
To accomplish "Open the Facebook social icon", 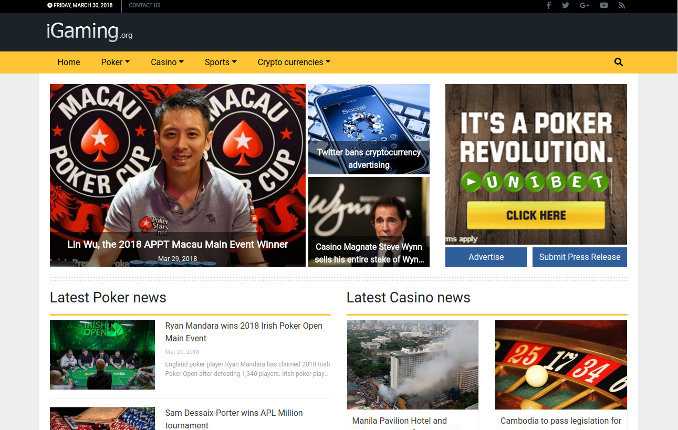I will tap(548, 5).
